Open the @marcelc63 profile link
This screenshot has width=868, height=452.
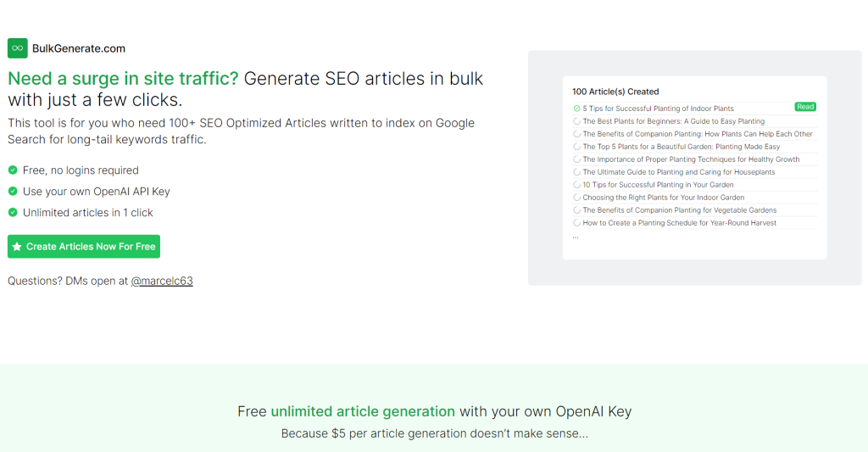click(x=162, y=281)
